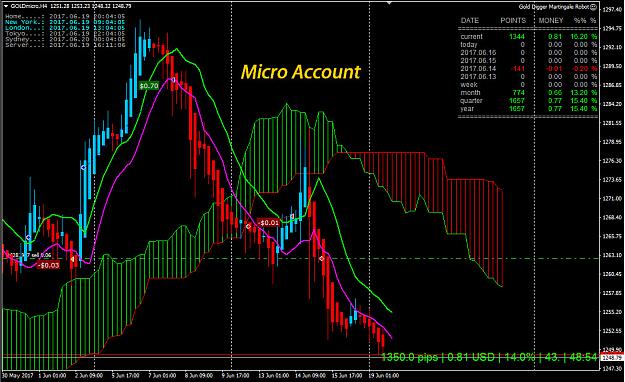This screenshot has height=382, width=625.
Task: Click the 16.20 % current value
Action: click(x=584, y=36)
